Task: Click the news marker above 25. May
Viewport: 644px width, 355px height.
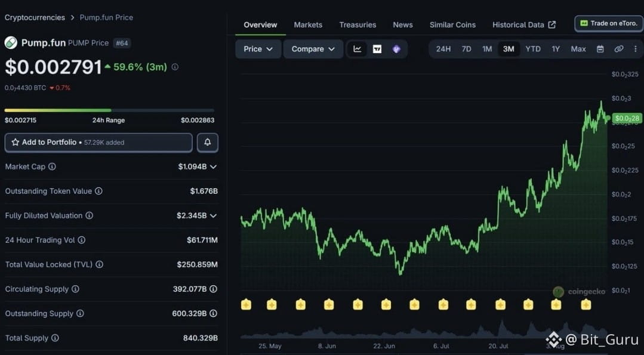Action: 272,304
